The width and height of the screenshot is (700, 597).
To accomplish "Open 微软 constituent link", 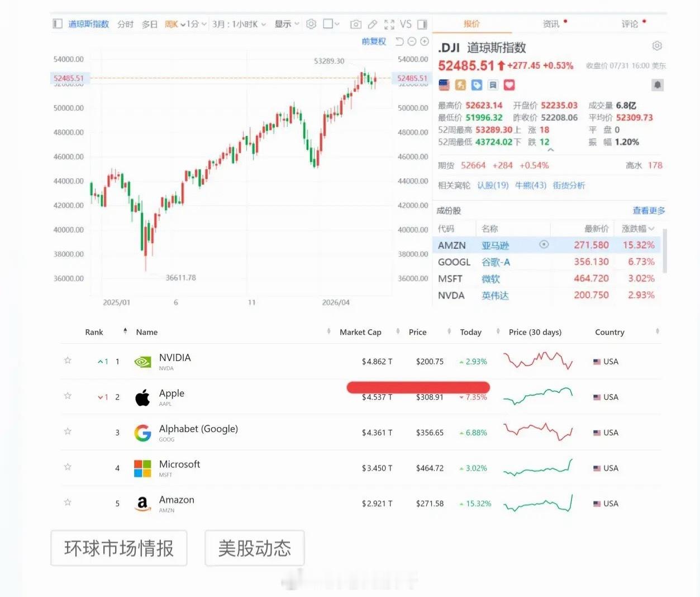I will 491,279.
